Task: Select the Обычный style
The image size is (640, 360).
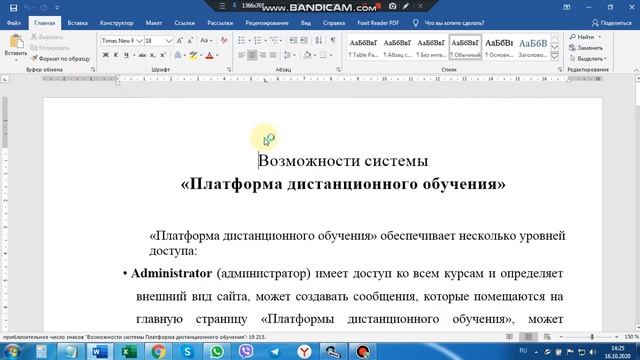Action: tap(465, 48)
